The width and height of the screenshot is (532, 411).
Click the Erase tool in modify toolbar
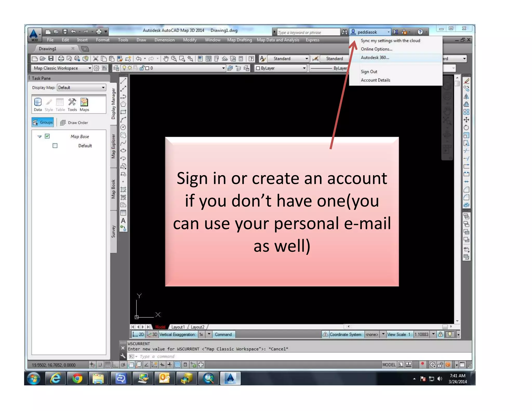pyautogui.click(x=467, y=81)
